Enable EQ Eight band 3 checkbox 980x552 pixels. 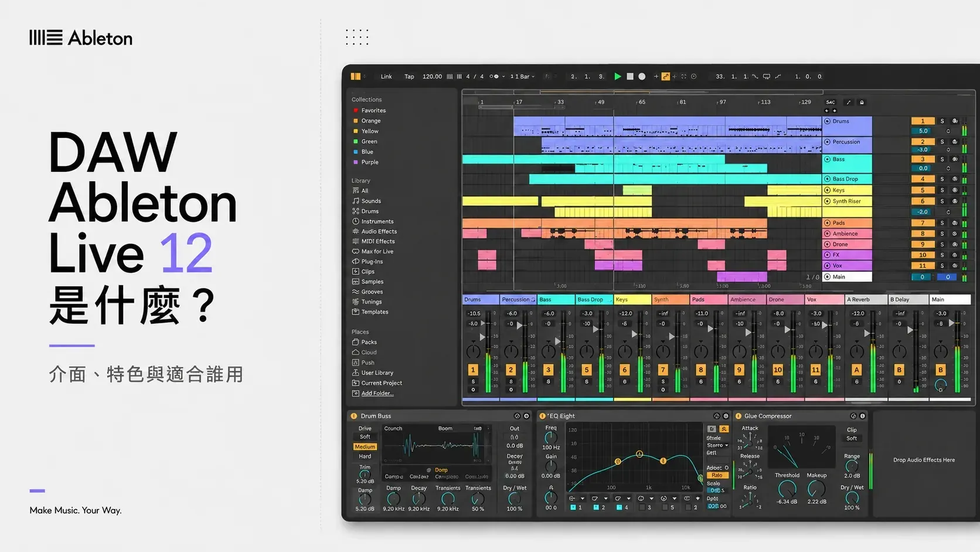642,507
